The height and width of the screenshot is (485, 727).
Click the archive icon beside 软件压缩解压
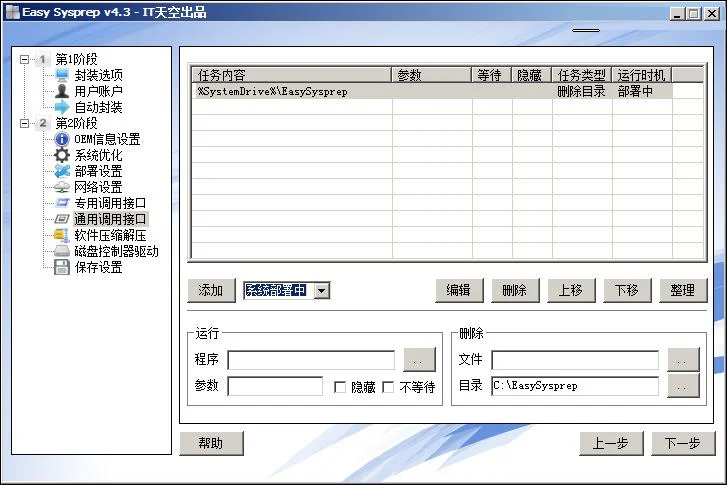click(62, 235)
